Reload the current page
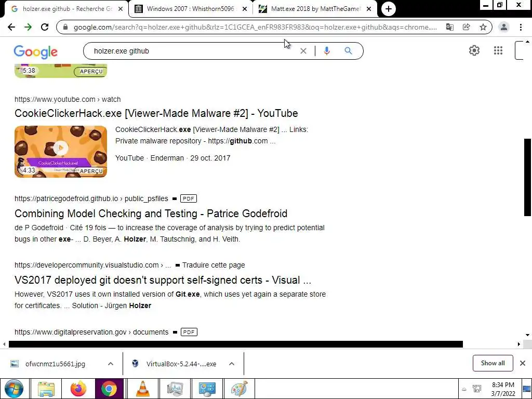 [x=45, y=27]
